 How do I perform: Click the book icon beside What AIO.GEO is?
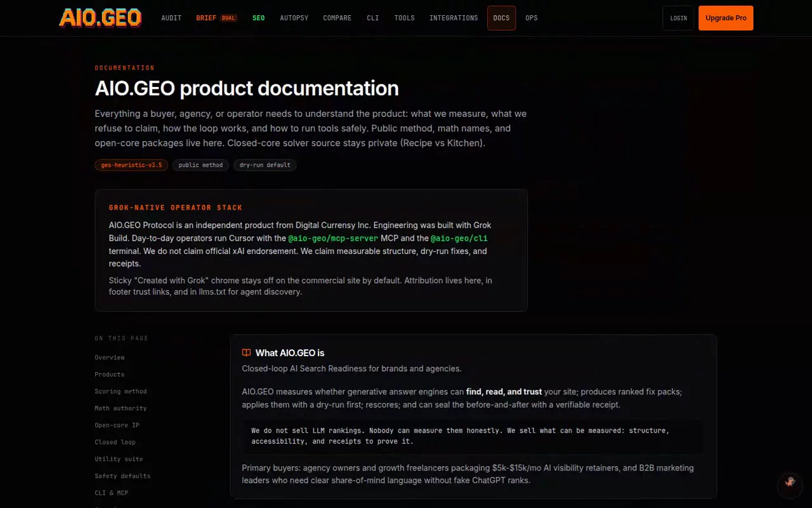[246, 352]
